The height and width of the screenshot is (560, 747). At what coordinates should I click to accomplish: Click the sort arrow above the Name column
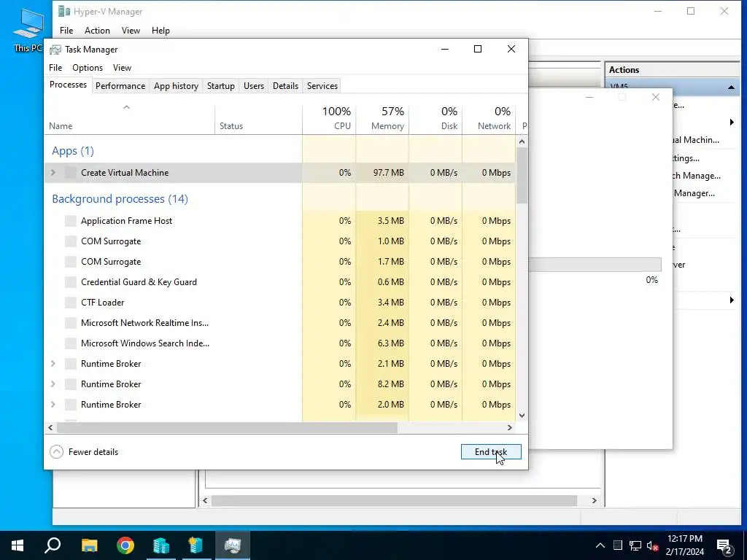pyautogui.click(x=126, y=108)
